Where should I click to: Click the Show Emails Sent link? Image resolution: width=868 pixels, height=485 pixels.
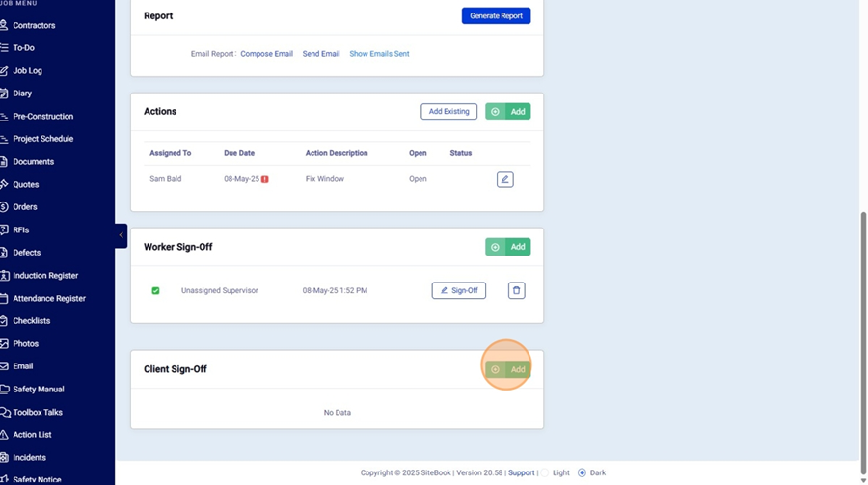click(379, 54)
